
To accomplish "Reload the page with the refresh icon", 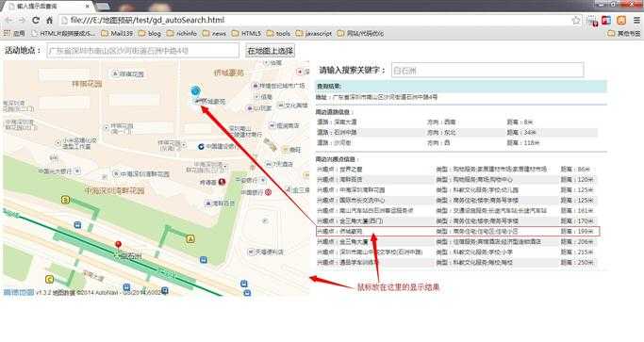I will coord(36,20).
